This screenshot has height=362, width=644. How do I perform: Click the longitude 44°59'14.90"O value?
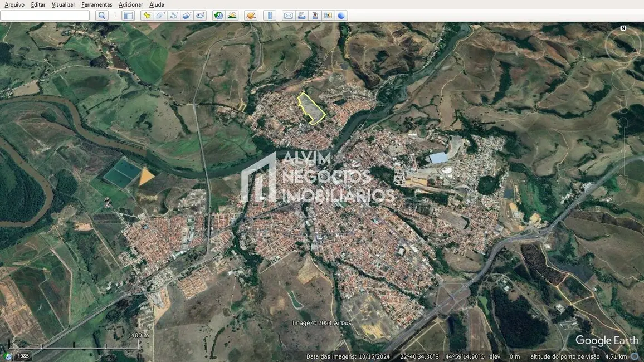click(x=465, y=356)
